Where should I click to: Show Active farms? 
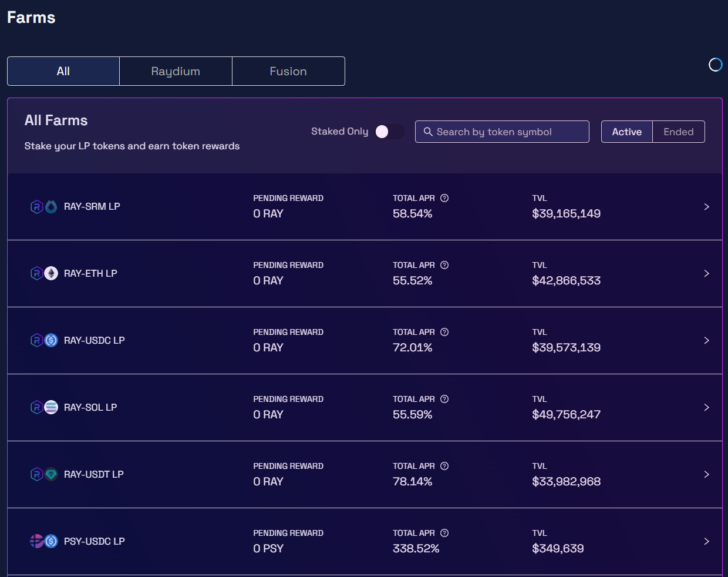(627, 132)
